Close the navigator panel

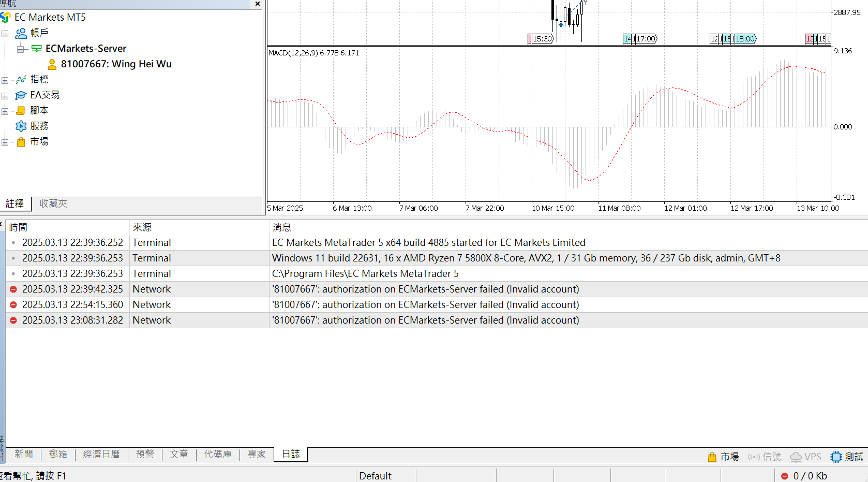tap(258, 4)
